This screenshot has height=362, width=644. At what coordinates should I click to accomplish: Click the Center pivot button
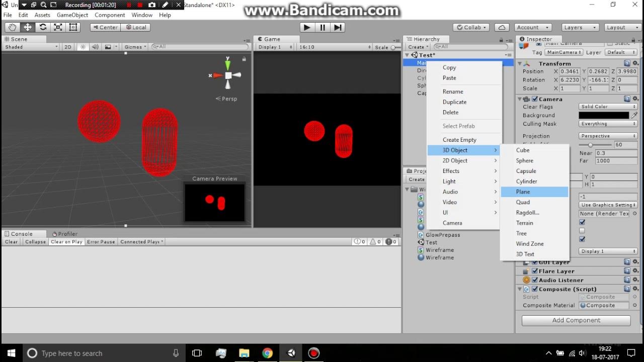click(105, 27)
